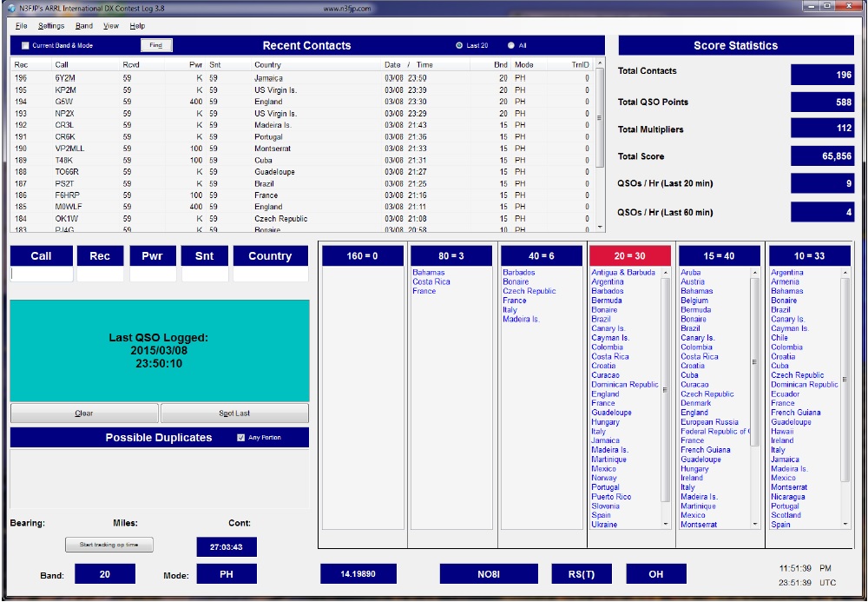Image resolution: width=868 pixels, height=602 pixels.
Task: Select the Last 20 radio button
Action: pos(459,45)
